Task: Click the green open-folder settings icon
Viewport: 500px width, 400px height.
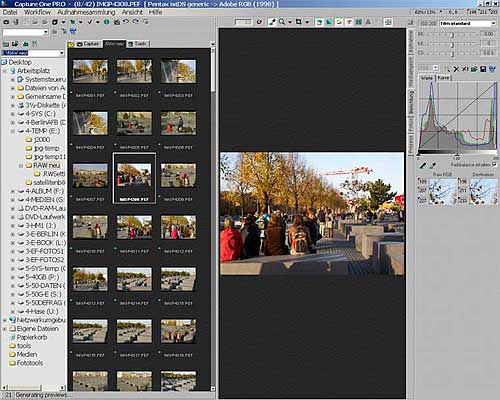Action: point(474,69)
